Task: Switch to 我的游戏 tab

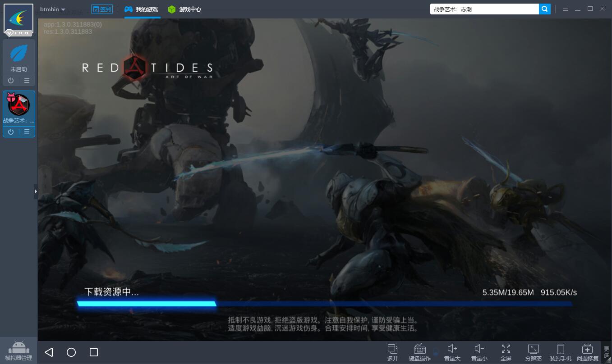Action: [142, 9]
